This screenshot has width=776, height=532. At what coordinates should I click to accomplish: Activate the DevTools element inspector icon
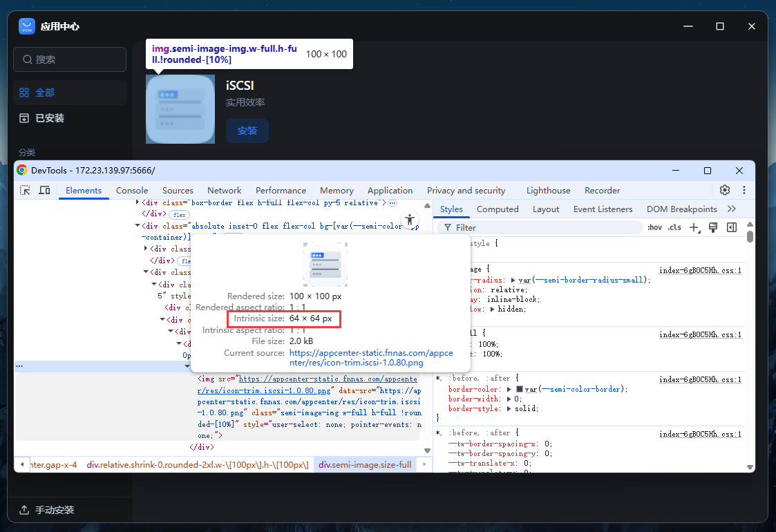[x=25, y=190]
